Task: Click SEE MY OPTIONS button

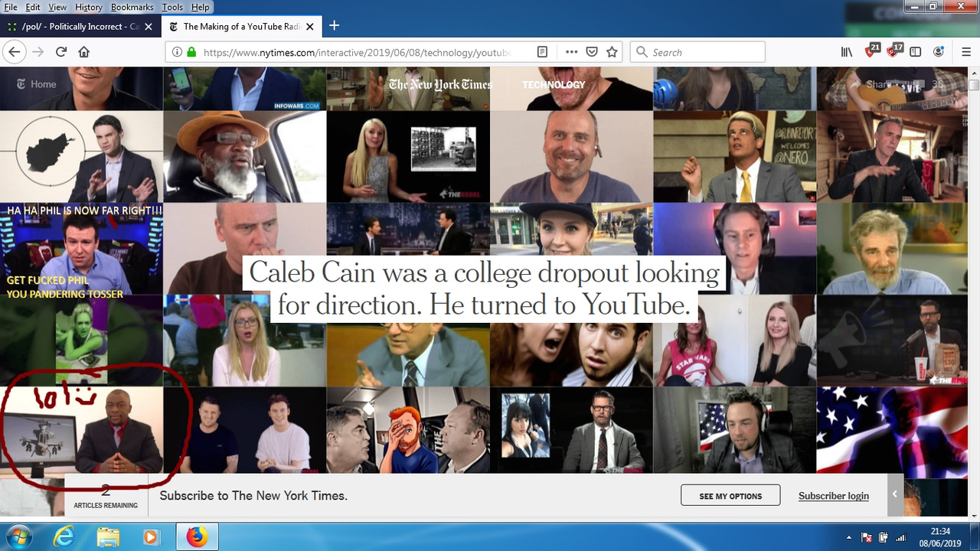Action: (730, 496)
